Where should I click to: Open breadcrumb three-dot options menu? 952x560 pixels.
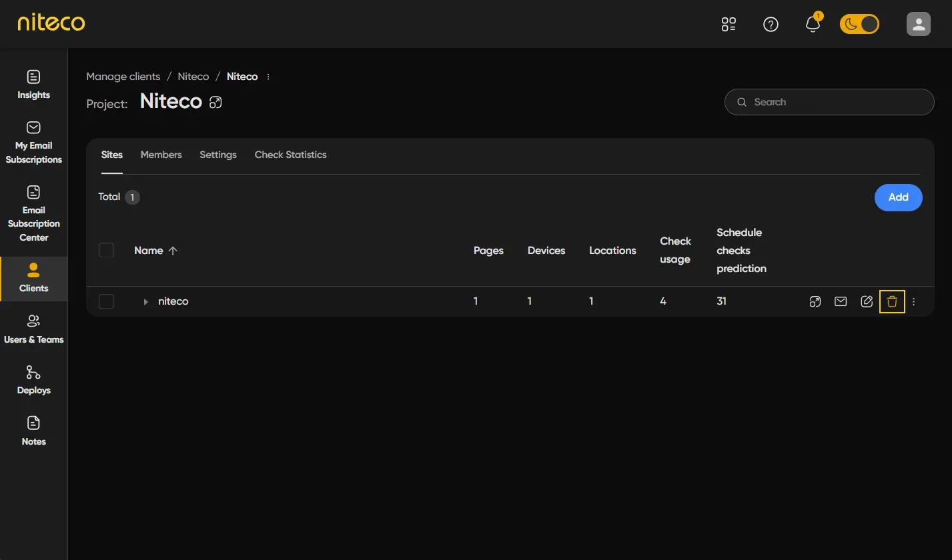268,77
